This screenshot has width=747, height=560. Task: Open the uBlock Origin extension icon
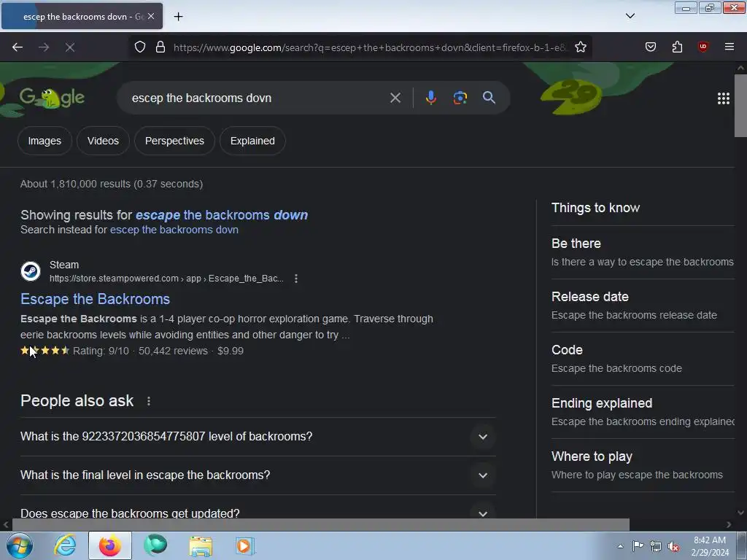pos(703,47)
